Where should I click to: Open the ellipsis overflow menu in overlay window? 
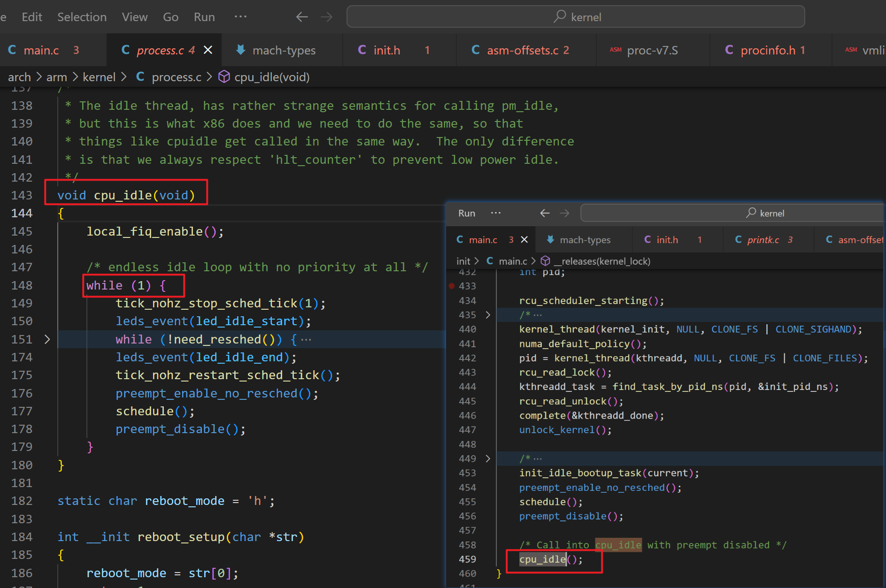496,213
